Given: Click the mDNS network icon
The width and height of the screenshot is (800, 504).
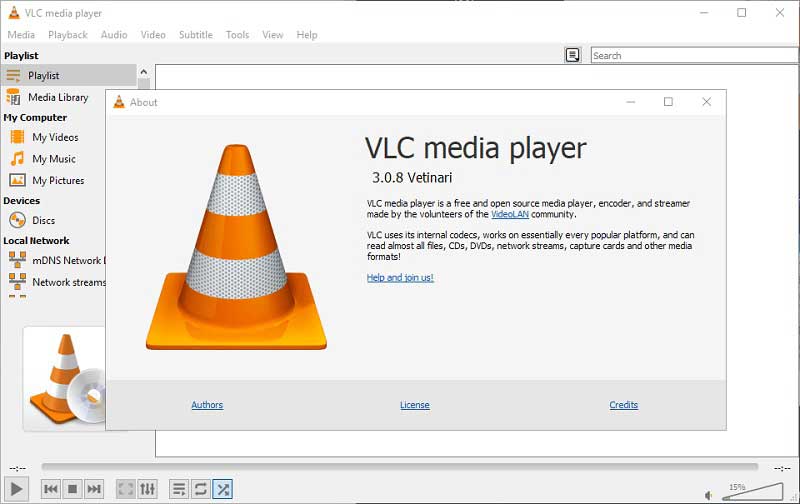Looking at the screenshot, I should pyautogui.click(x=17, y=260).
